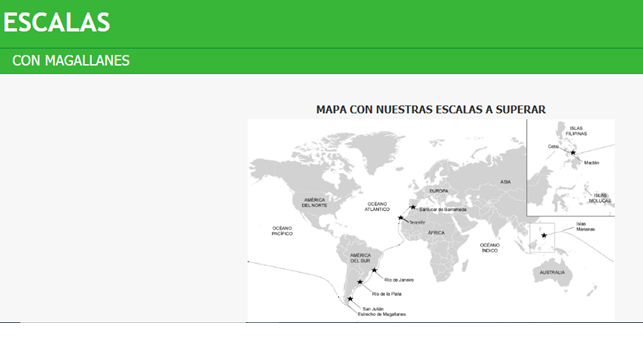This screenshot has height=361, width=643.
Task: Click the AMÉRICA DEL SUR label
Action: point(360,258)
